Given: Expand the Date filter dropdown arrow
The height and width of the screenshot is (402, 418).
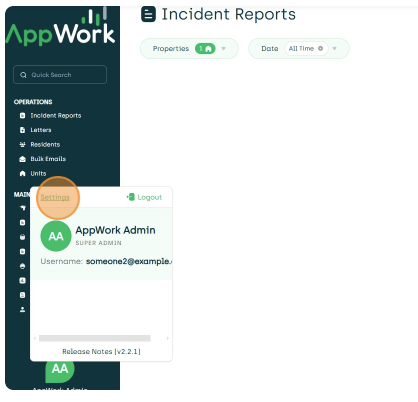Looking at the screenshot, I should [x=335, y=49].
